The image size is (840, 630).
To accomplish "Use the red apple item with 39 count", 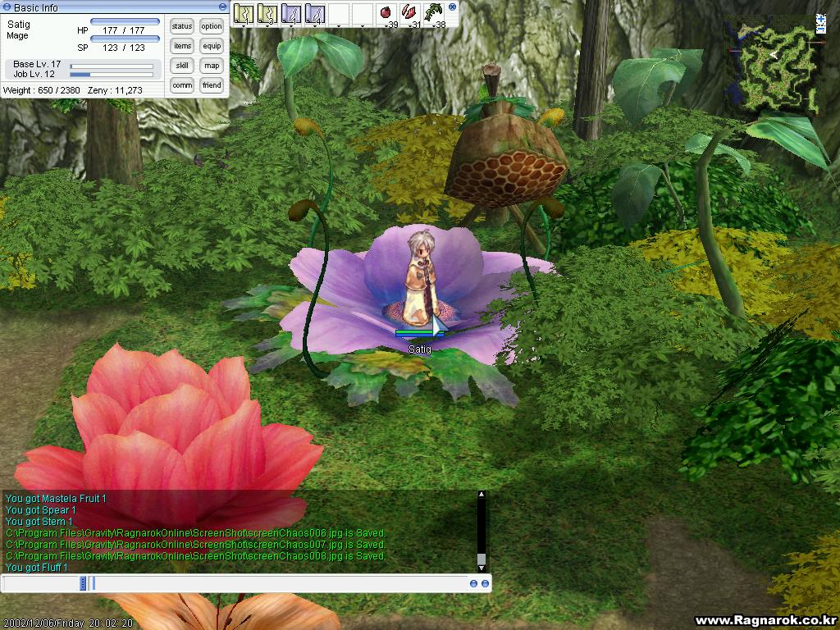I will click(x=386, y=13).
